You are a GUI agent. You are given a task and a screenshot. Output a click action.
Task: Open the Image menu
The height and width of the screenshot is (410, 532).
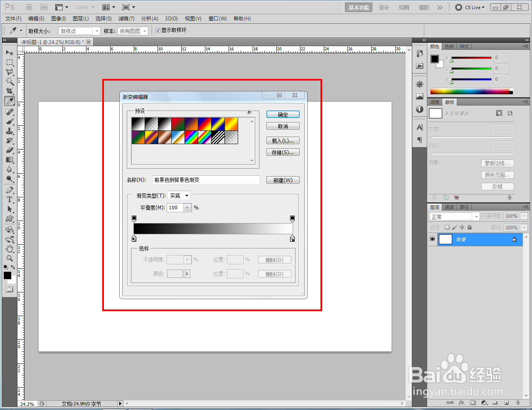coord(59,18)
